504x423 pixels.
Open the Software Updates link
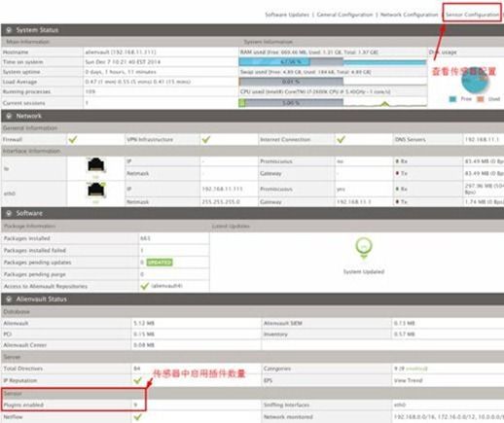287,15
